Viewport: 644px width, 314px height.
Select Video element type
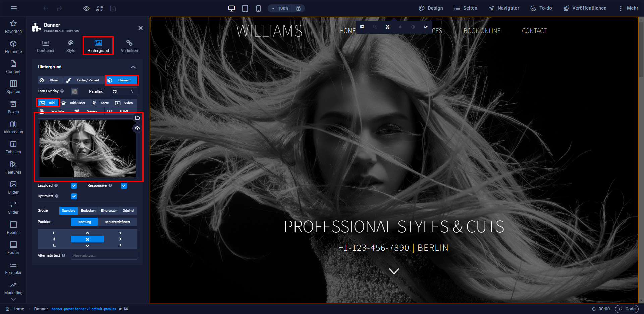coord(124,103)
